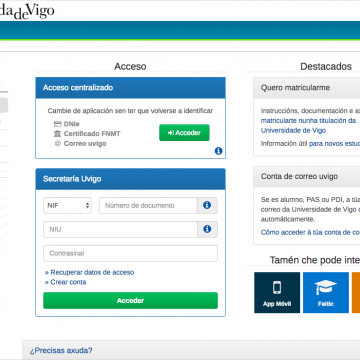Viewport: 360px width, 360px height.
Task: Open the para novos estudantes link
Action: point(334,144)
